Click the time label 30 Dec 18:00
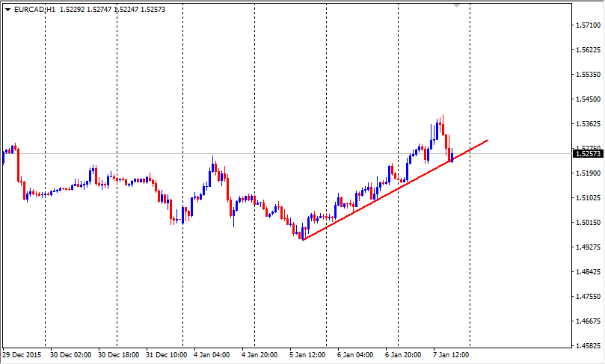 [x=118, y=355]
